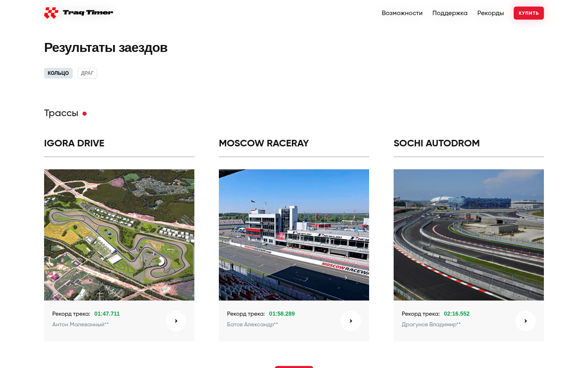Screen dimensions: 588x368
Task: Click driver name Драгунов Владимир
Action: coord(431,324)
